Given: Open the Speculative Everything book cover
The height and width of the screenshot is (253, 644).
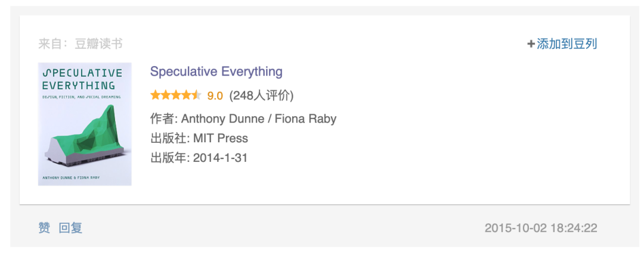Looking at the screenshot, I should 85,124.
